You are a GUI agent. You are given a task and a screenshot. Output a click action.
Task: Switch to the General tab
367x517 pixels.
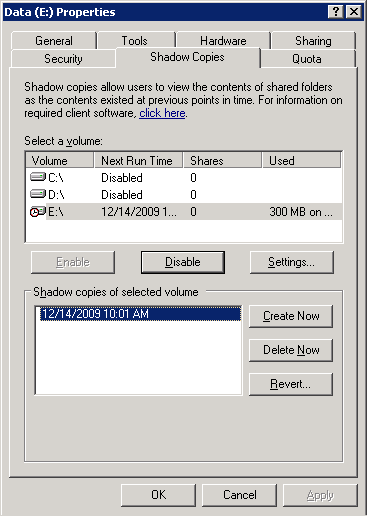[x=54, y=41]
